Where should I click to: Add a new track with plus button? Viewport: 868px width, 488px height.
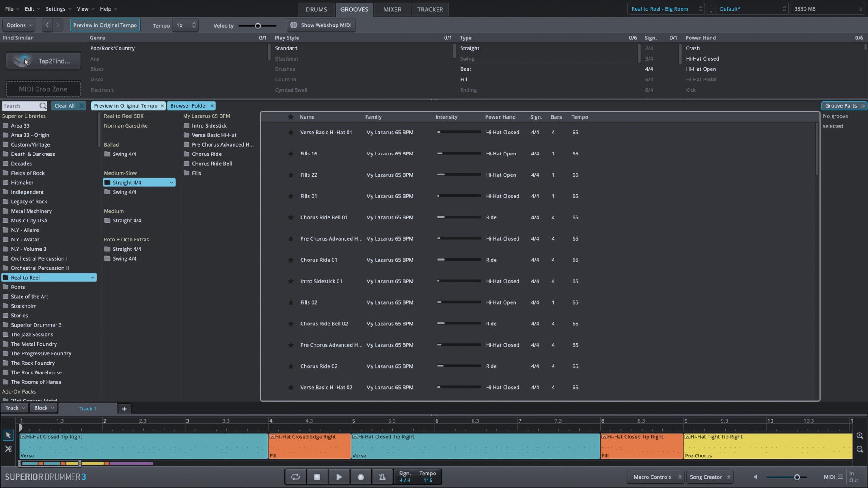click(x=124, y=409)
